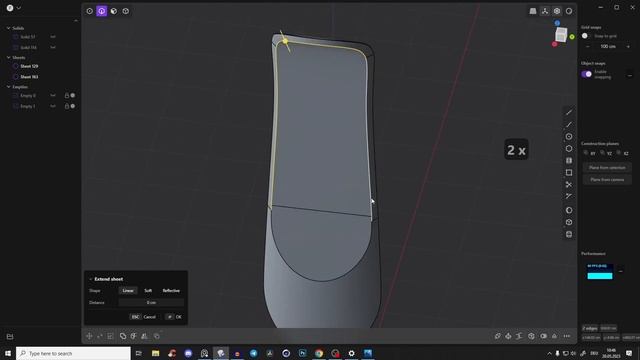Open the three-dots more commands button
This screenshot has width=640, height=360.
[x=567, y=336]
